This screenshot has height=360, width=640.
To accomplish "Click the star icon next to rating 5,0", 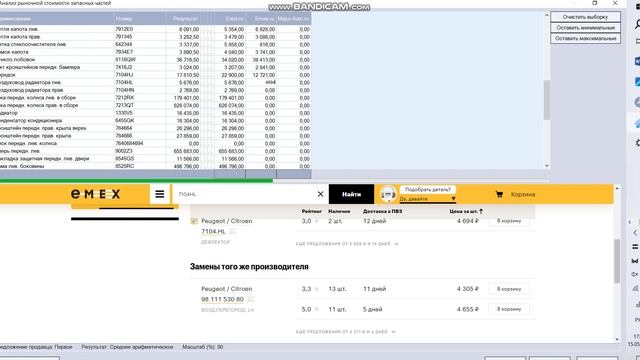I will click(316, 309).
